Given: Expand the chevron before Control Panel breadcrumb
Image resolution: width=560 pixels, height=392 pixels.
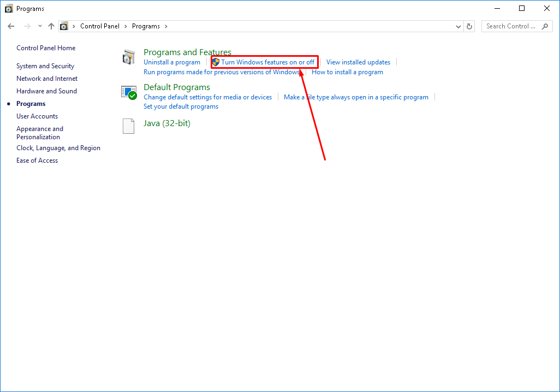Looking at the screenshot, I should (74, 26).
